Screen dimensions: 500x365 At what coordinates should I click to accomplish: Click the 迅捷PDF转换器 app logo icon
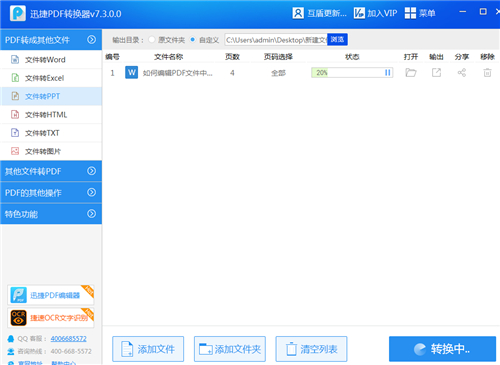tap(18, 13)
